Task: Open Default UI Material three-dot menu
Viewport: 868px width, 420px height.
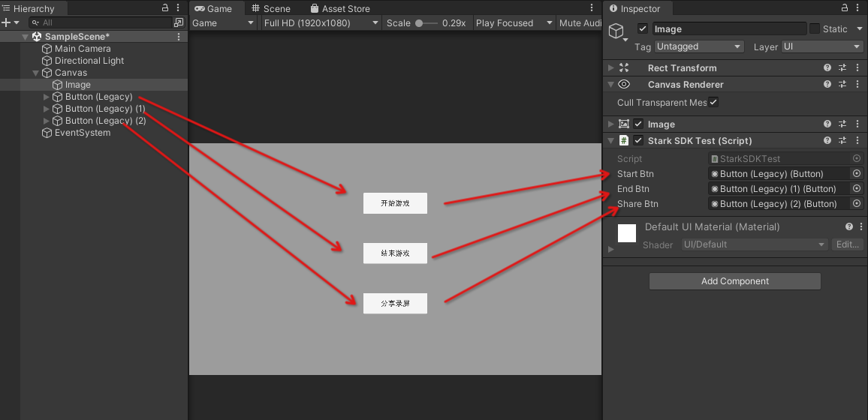Action: 860,226
